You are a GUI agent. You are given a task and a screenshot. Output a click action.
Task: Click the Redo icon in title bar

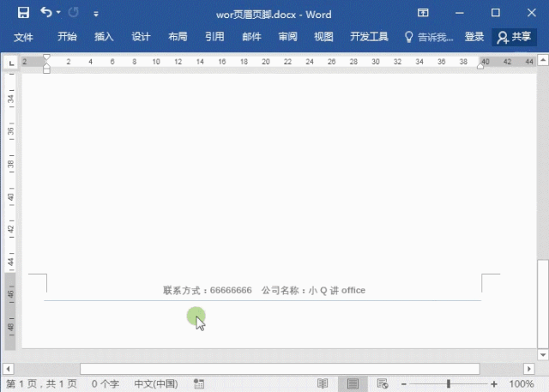click(x=73, y=13)
